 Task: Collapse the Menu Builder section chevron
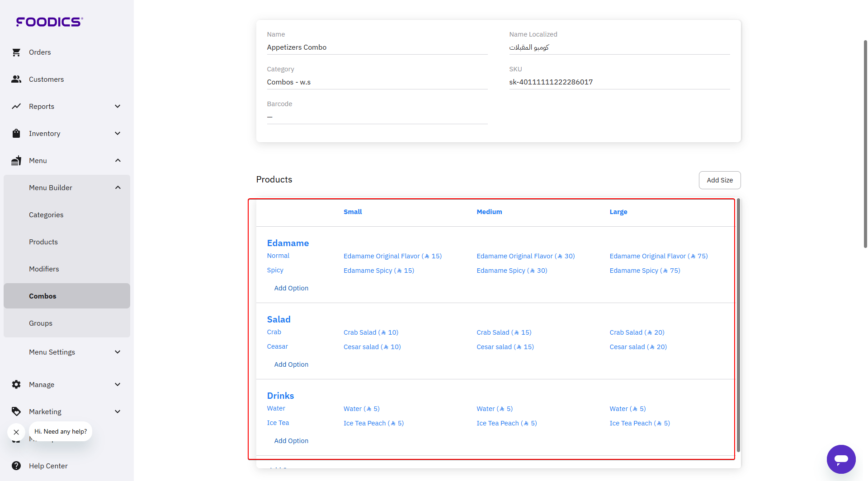118,188
